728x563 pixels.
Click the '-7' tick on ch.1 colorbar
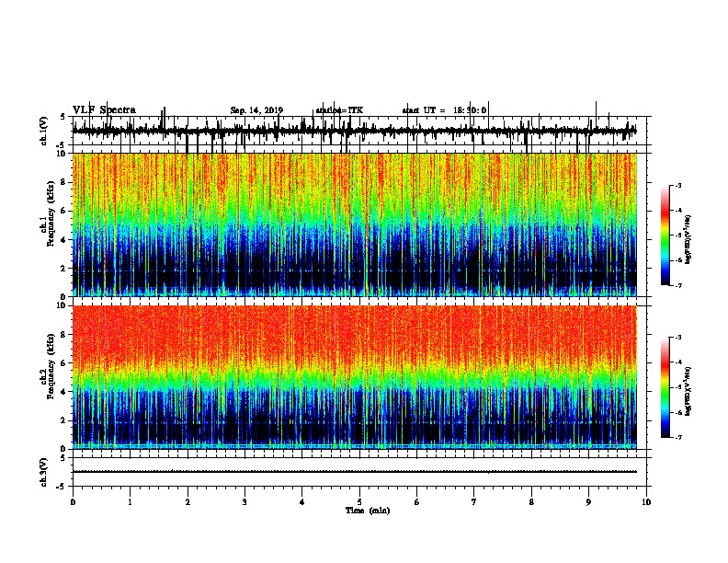click(x=678, y=285)
